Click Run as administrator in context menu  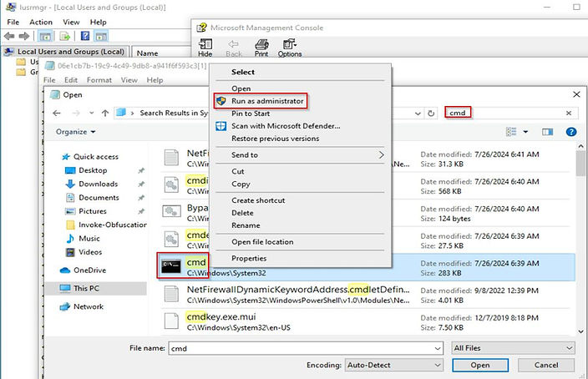pyautogui.click(x=267, y=101)
